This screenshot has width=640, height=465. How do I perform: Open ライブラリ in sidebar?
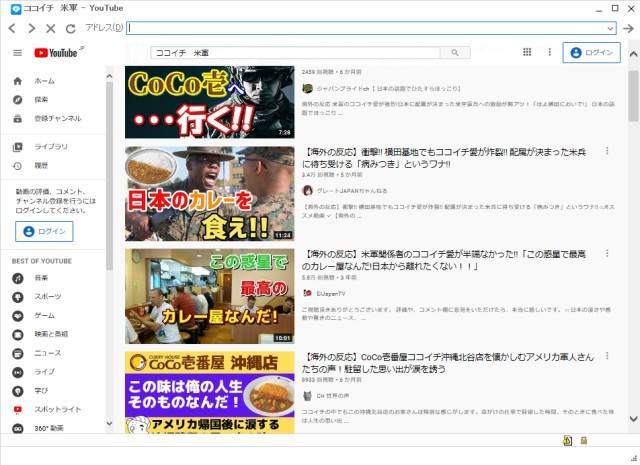(51, 147)
